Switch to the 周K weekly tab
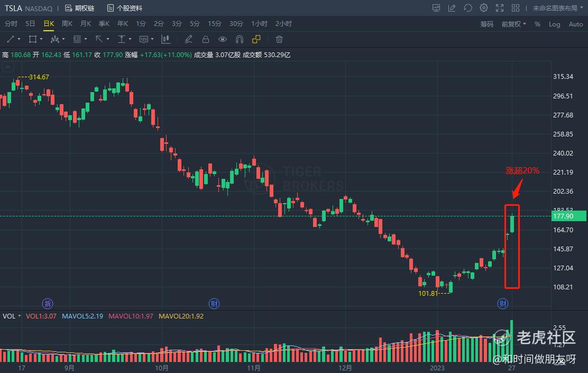Image resolution: width=588 pixels, height=373 pixels. tap(67, 24)
